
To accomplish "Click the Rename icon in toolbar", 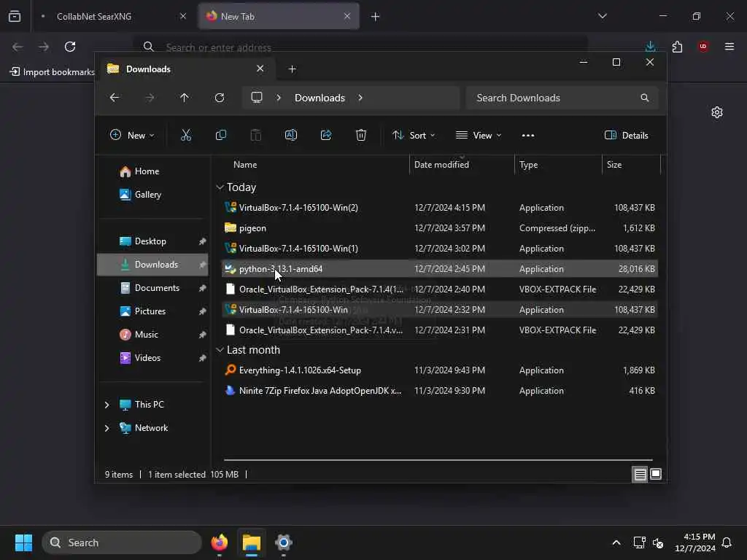I will pyautogui.click(x=290, y=135).
